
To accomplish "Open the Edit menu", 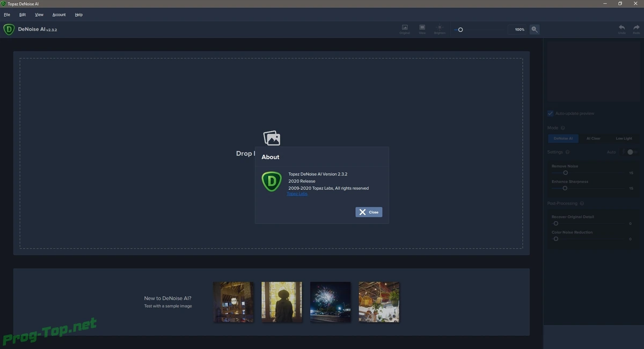I will pyautogui.click(x=23, y=14).
